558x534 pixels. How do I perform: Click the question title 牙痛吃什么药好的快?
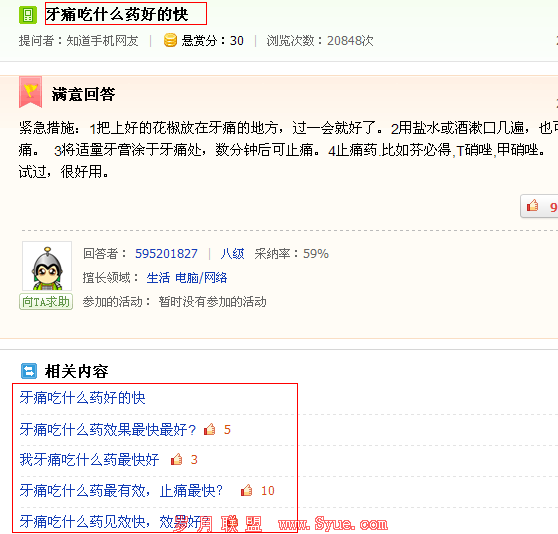tap(117, 15)
